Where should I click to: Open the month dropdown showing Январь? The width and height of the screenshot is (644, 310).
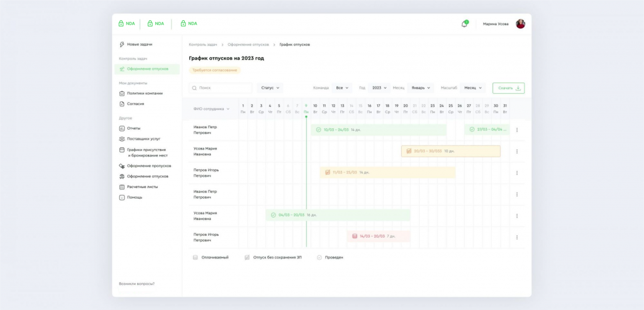(420, 88)
